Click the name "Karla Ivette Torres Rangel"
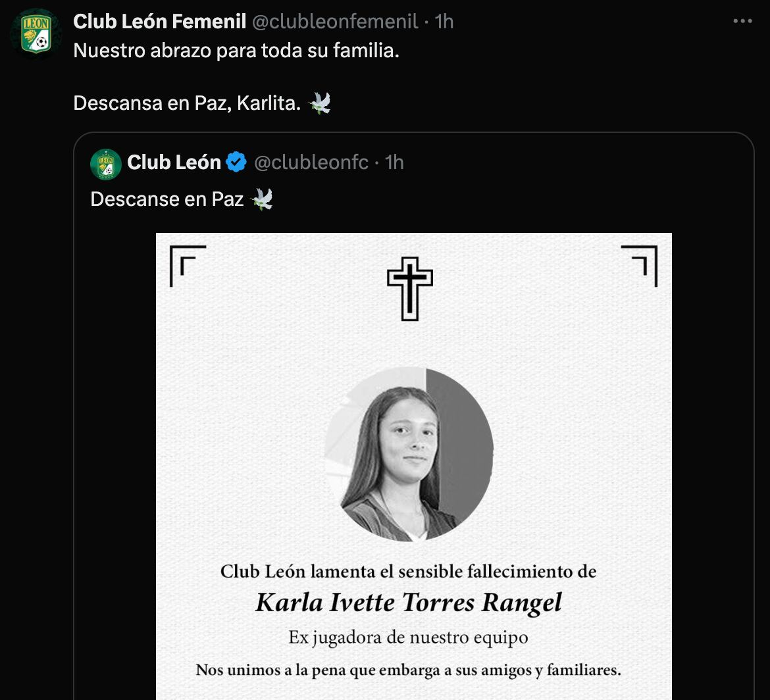770x700 pixels. 409,603
